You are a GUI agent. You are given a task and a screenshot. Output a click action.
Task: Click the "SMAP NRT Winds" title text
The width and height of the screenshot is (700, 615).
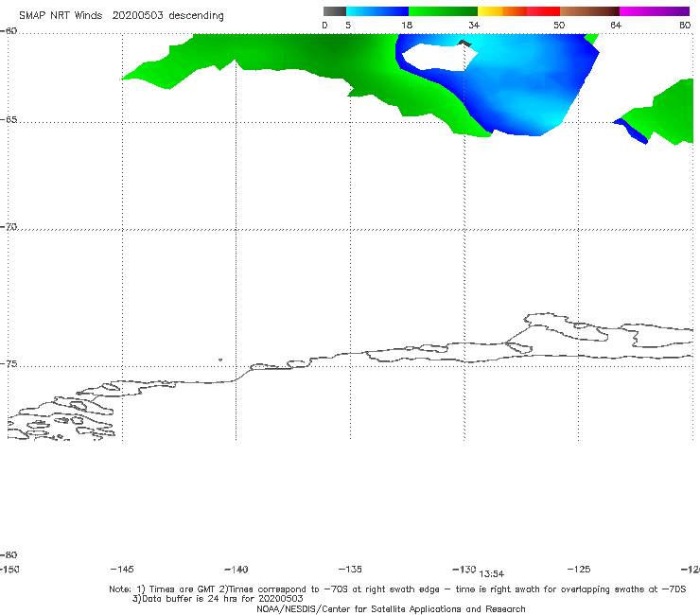click(61, 15)
